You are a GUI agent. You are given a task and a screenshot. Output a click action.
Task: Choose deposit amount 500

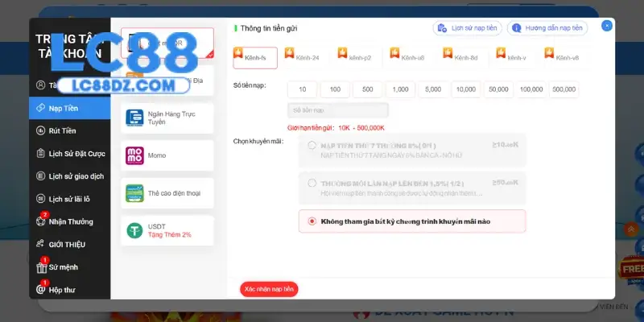coord(368,89)
